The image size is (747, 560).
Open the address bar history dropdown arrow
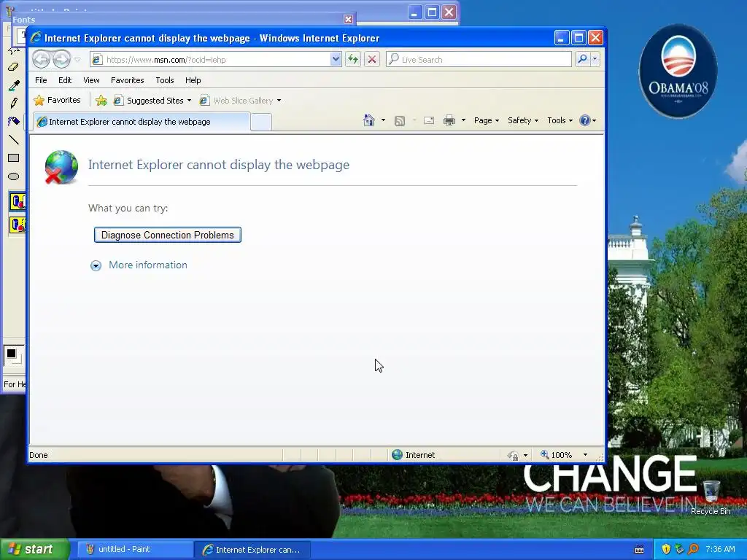tap(336, 60)
